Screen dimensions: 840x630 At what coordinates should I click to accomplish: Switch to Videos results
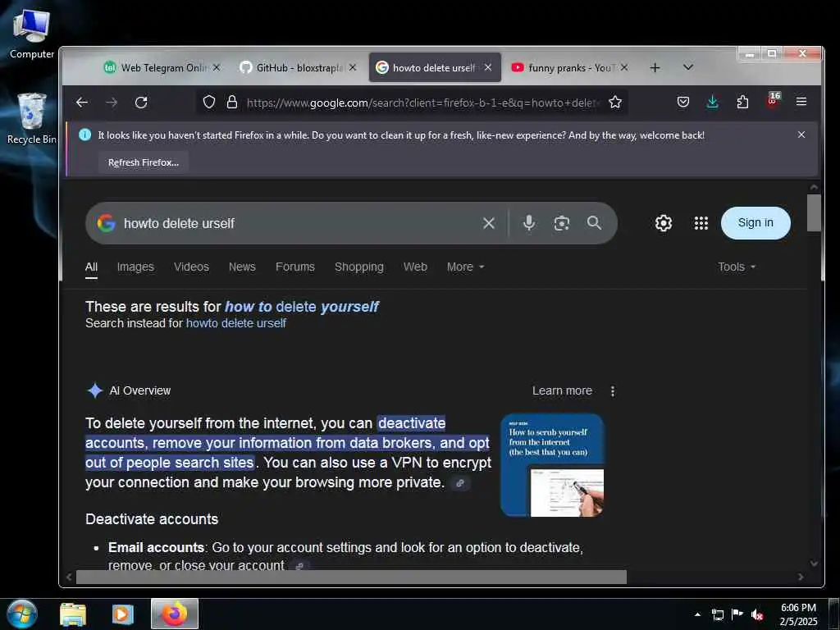[191, 267]
